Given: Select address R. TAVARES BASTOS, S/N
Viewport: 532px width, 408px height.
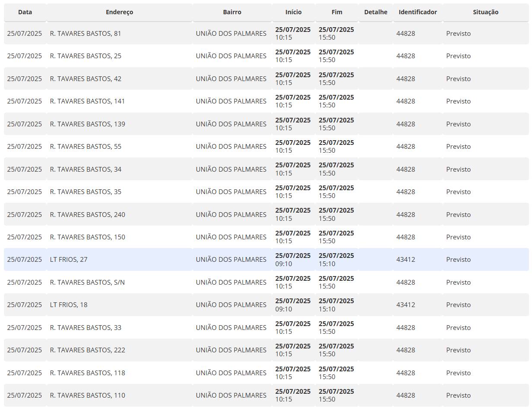Looking at the screenshot, I should pos(88,282).
